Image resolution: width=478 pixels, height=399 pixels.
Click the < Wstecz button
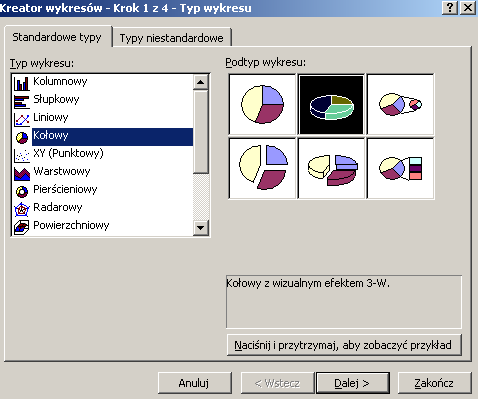pos(277,383)
